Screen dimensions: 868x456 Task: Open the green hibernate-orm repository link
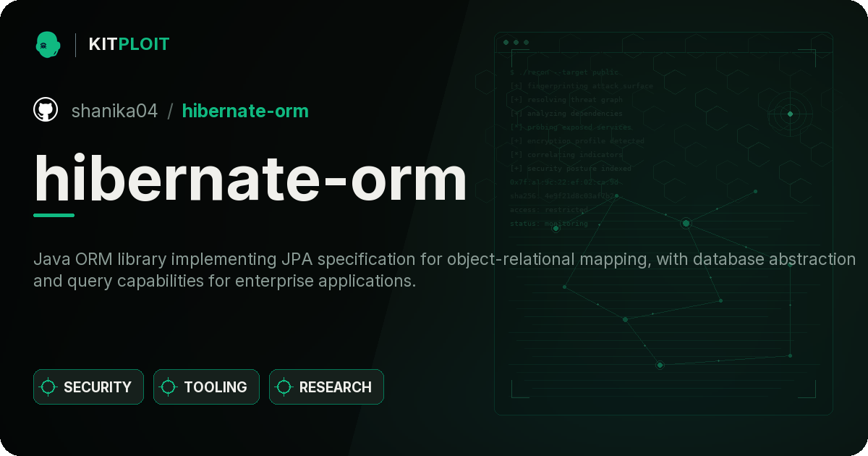coord(245,111)
